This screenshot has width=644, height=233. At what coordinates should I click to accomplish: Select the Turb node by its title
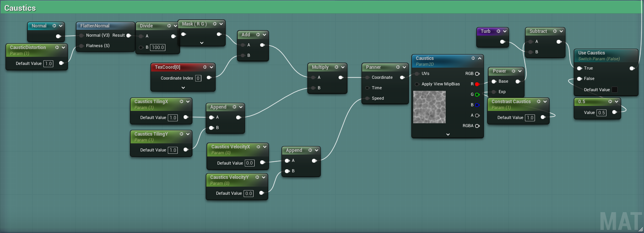[x=486, y=31]
